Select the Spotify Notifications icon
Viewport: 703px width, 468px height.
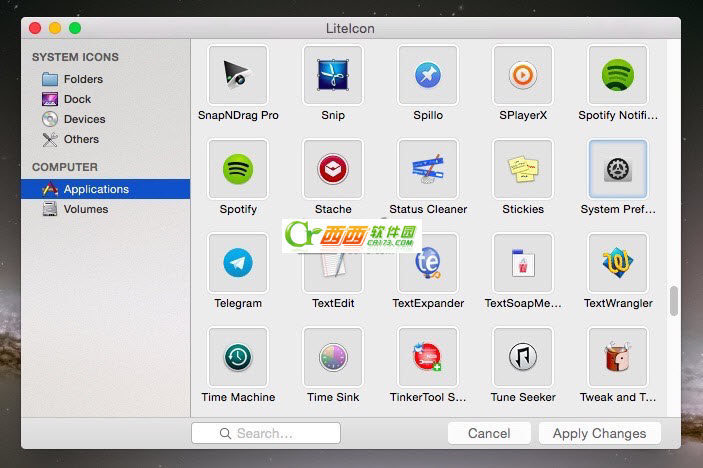[618, 75]
